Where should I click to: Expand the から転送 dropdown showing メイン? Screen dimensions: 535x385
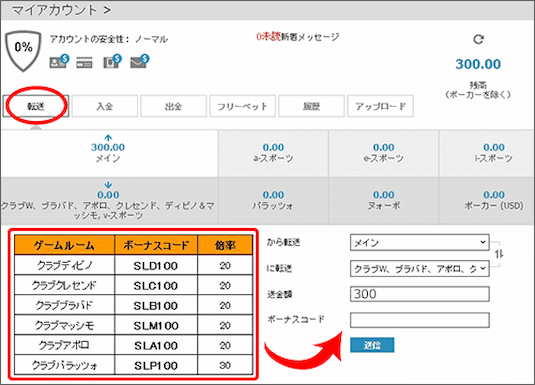(419, 243)
